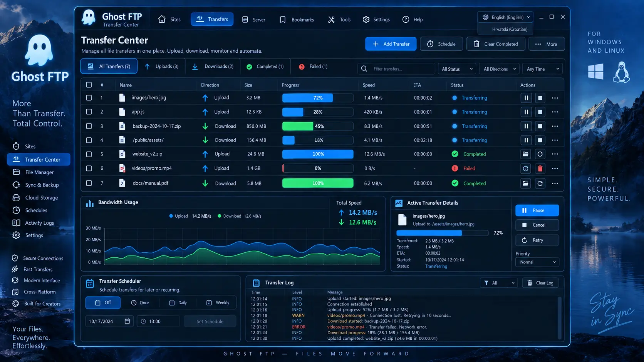Check the box for backup-2024-10-17.zip
The height and width of the screenshot is (362, 644).
(x=89, y=126)
